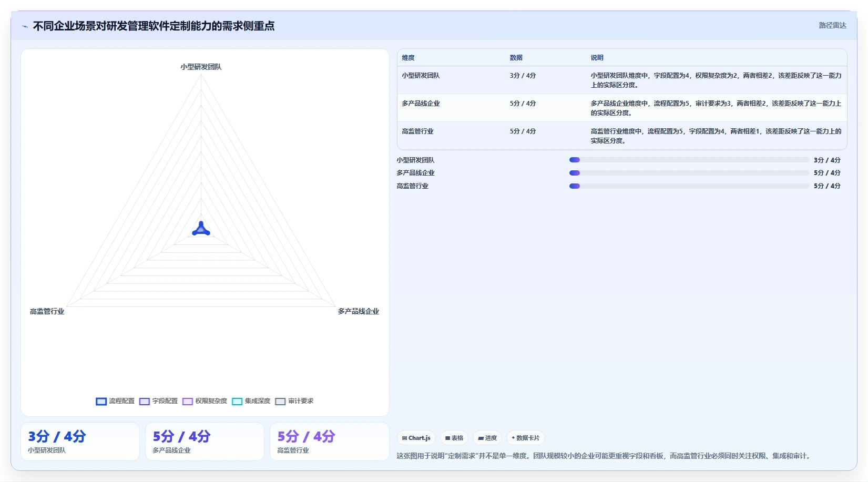Viewport: 868px width, 482px height.
Task: Open the 3分 / 4分 小型研发团队 stat card
Action: 80,442
